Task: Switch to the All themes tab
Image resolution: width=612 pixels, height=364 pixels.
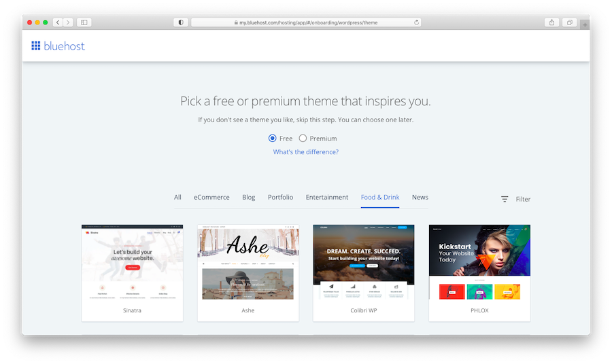Action: pos(177,197)
